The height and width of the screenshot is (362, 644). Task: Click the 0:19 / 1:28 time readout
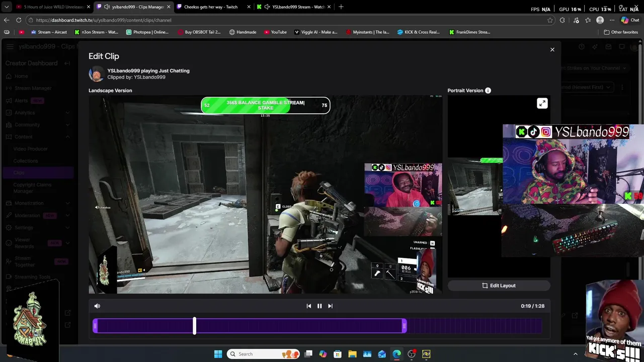coord(532,306)
